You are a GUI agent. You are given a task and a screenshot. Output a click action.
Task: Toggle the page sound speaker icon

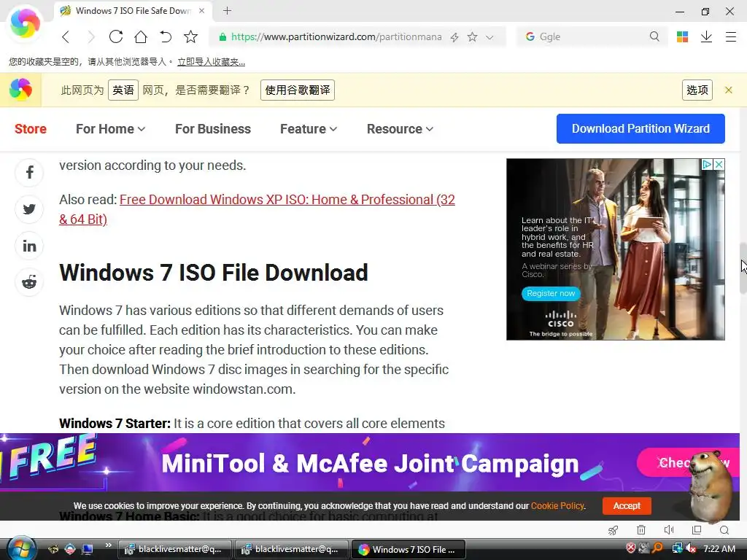[669, 530]
